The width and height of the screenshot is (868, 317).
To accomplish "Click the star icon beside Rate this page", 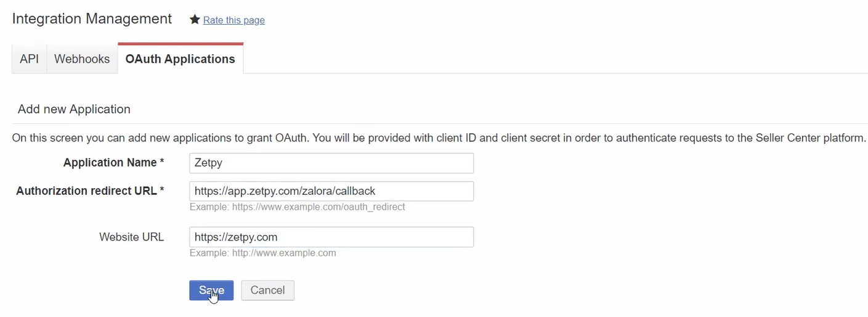I will click(195, 20).
